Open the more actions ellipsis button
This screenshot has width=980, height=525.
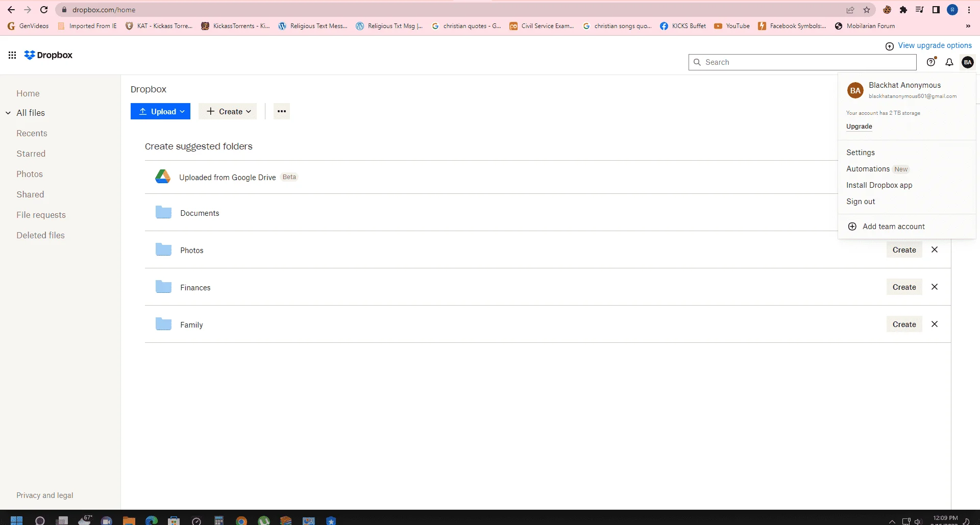(282, 111)
